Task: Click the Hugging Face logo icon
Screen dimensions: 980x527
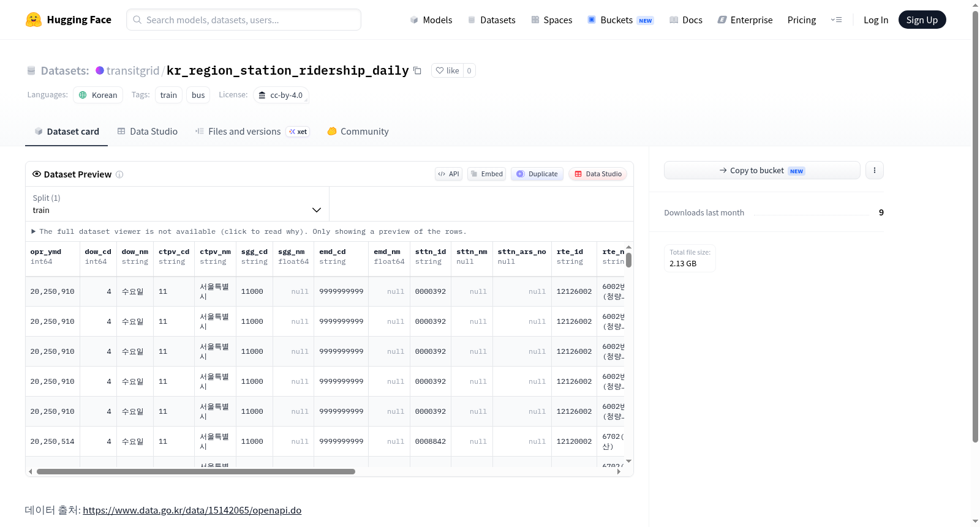Action: coord(34,20)
